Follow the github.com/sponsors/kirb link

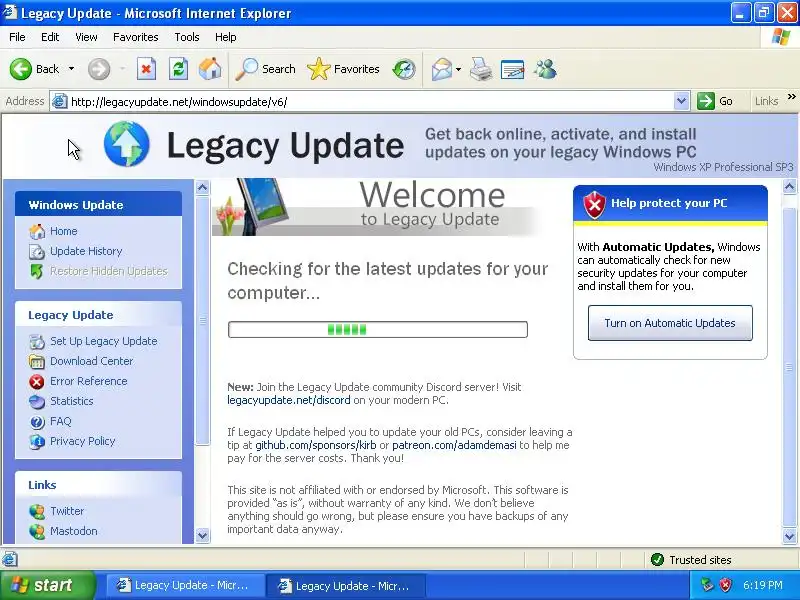(316, 445)
